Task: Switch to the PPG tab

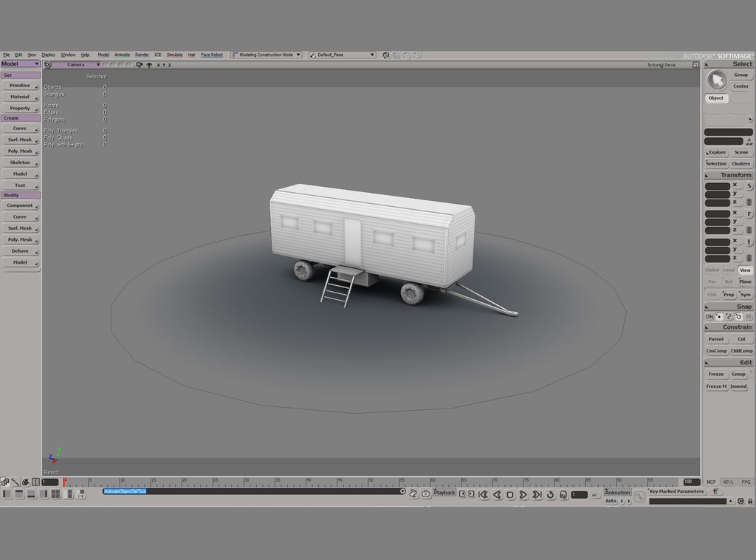Action: 746,482
